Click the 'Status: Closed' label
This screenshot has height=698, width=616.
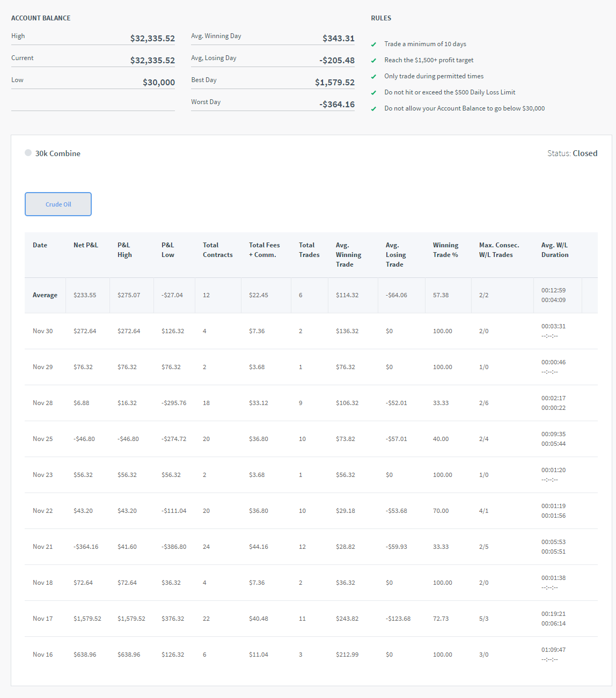click(x=572, y=153)
